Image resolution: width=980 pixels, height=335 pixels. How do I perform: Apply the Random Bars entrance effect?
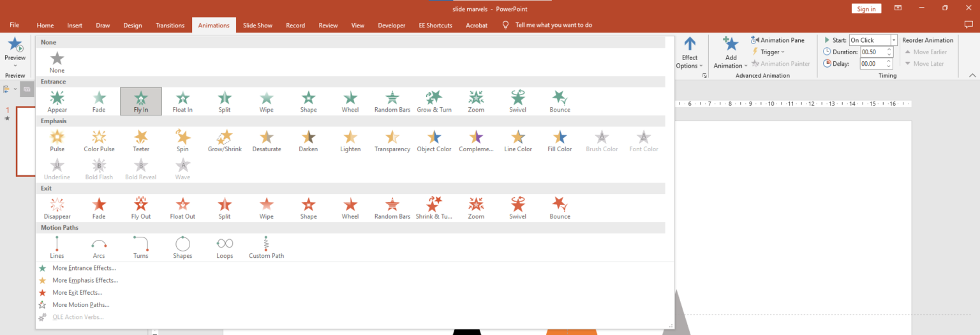tap(392, 101)
